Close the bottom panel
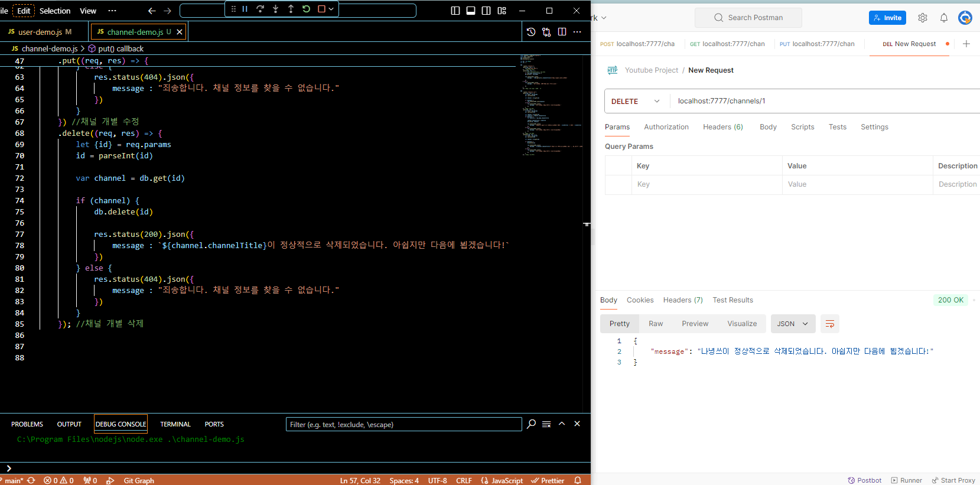 [577, 424]
